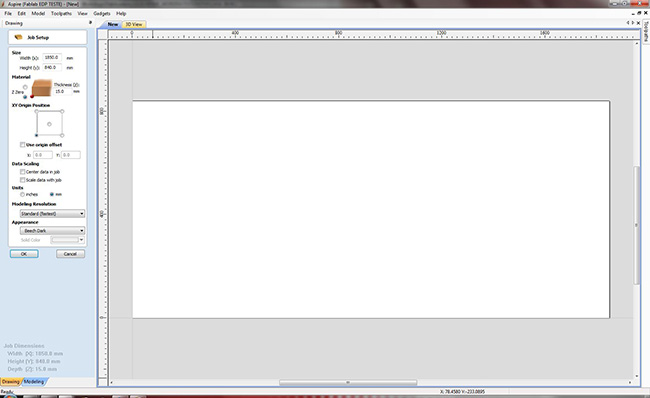The image size is (650, 398).
Task: Click the Windows Start button
Action: click(x=10, y=396)
